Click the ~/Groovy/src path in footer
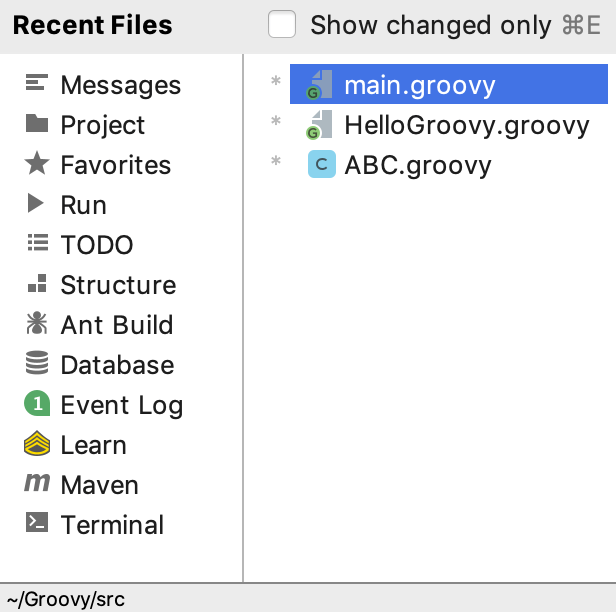This screenshot has width=616, height=612. coord(66,599)
